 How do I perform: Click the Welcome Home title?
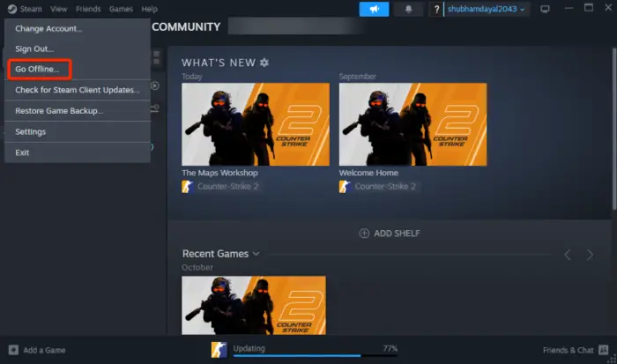(368, 173)
